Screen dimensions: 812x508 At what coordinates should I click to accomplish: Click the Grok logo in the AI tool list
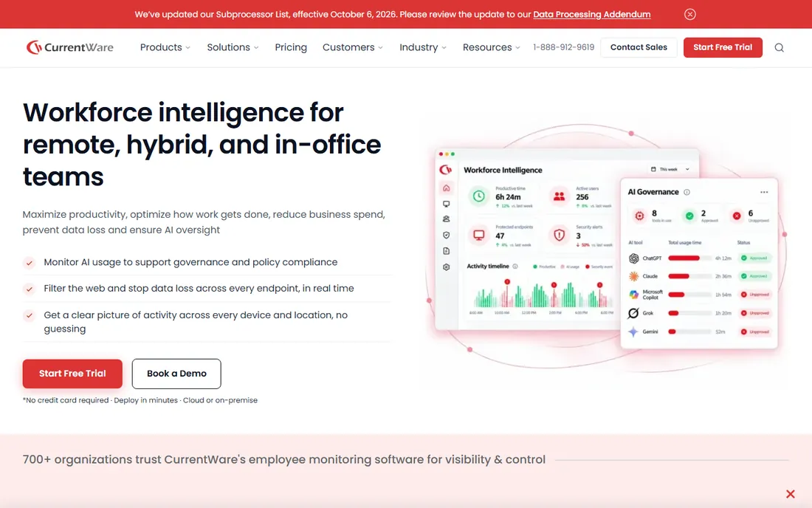(633, 313)
